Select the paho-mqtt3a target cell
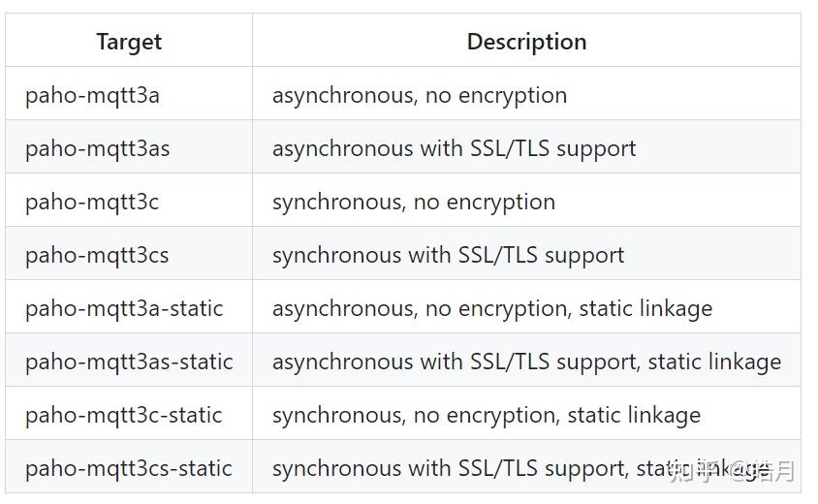The height and width of the screenshot is (504, 818). (x=92, y=95)
